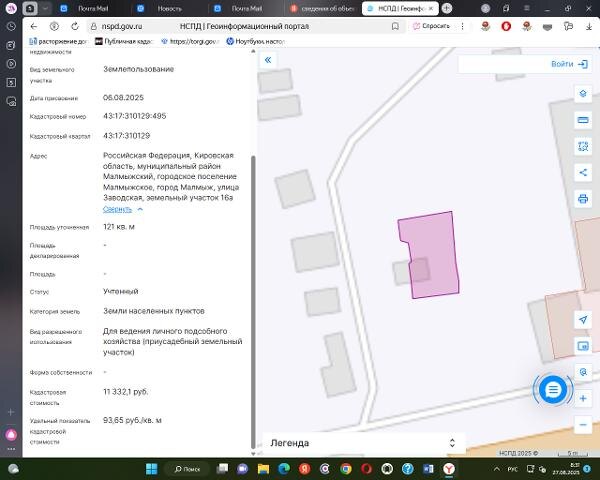Open a new browser tab

click(447, 8)
